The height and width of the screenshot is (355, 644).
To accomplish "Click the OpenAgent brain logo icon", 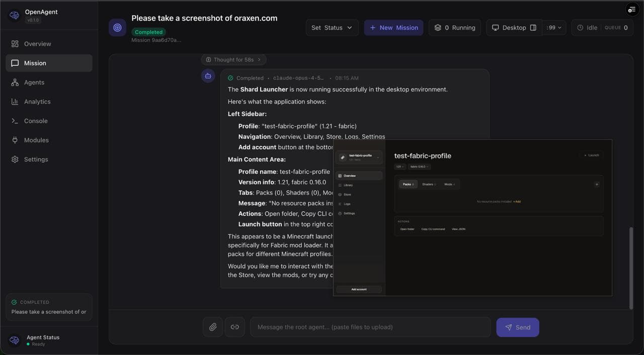I will [x=14, y=16].
